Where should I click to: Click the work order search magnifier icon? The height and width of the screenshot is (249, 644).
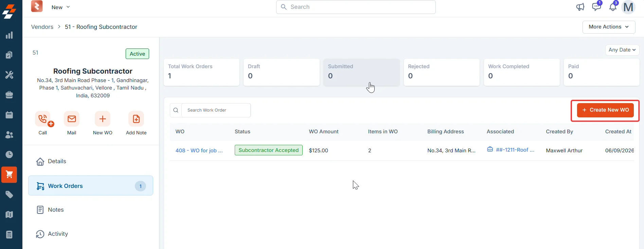[x=176, y=110]
